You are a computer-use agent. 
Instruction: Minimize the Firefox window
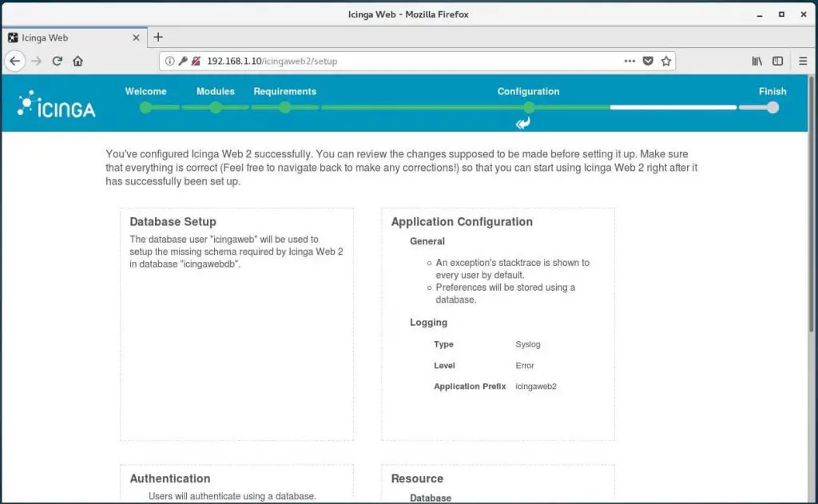tap(760, 14)
